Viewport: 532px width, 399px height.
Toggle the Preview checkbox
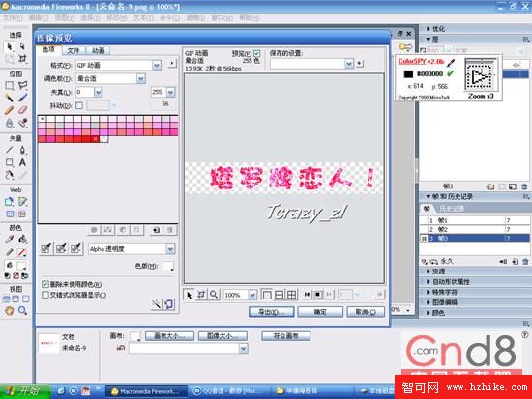coord(257,53)
